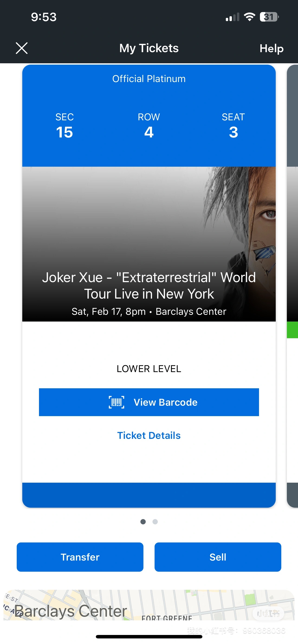Screen dimensions: 298x644
Task: Open Ticket Details
Action: (149, 436)
